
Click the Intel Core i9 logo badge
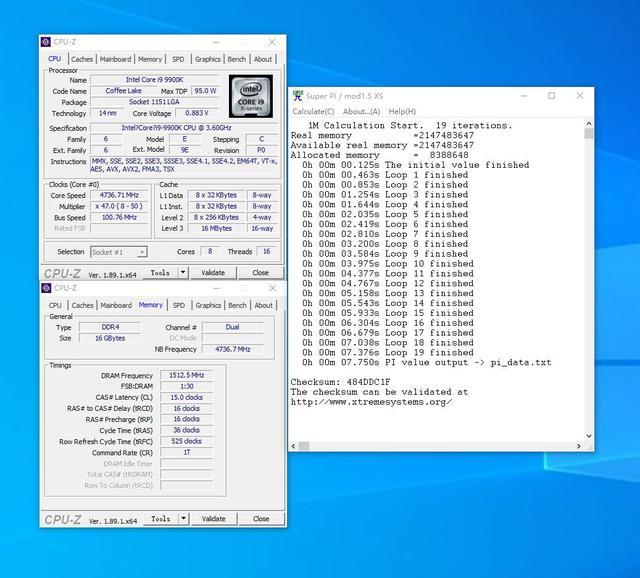(x=251, y=96)
